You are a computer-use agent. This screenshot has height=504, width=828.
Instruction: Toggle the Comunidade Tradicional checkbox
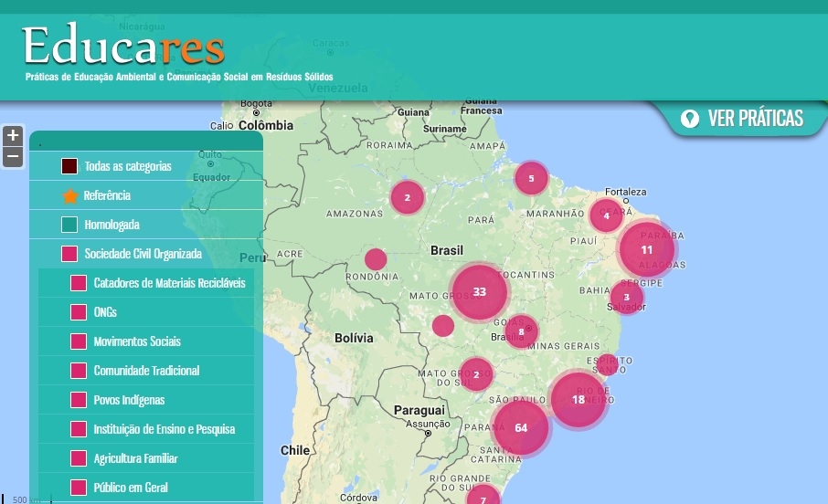click(x=79, y=371)
